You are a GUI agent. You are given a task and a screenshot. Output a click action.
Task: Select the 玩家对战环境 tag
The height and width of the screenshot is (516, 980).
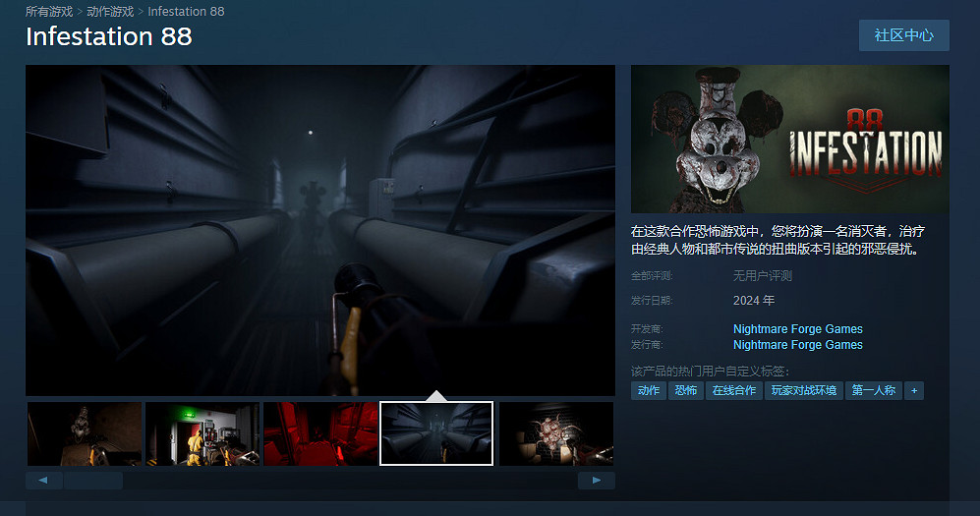(803, 390)
